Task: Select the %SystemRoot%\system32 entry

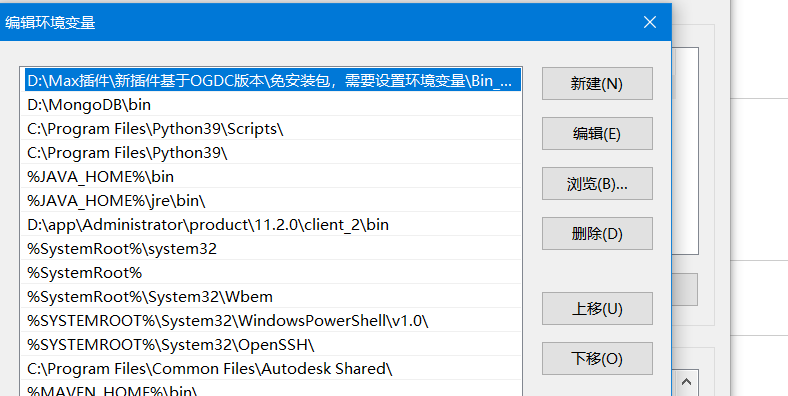Action: pos(271,249)
